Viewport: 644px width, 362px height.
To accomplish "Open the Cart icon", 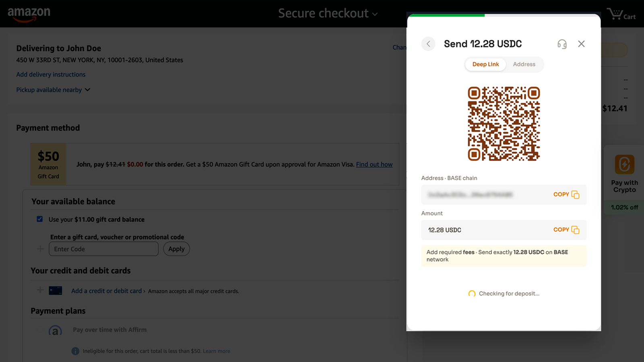I will (621, 14).
